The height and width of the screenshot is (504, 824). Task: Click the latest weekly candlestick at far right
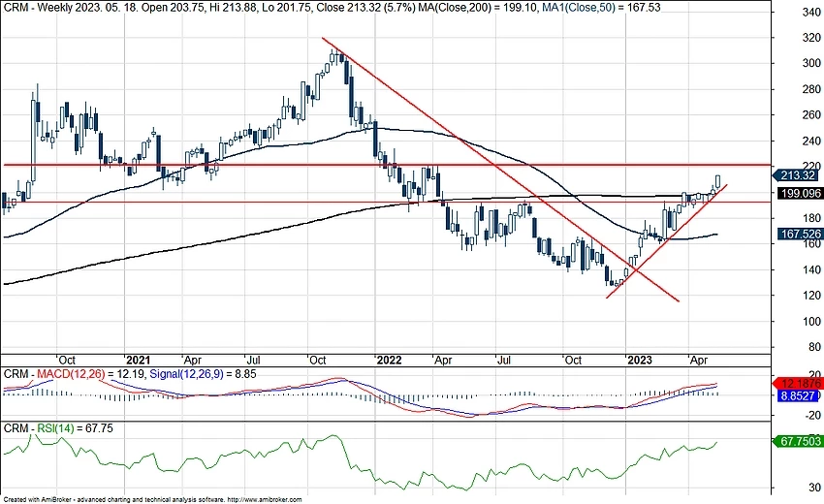[x=718, y=181]
